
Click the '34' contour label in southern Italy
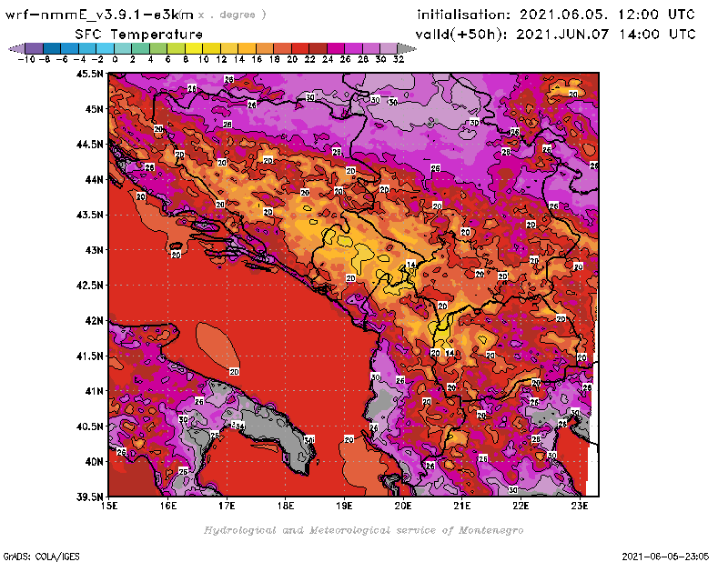click(x=238, y=426)
